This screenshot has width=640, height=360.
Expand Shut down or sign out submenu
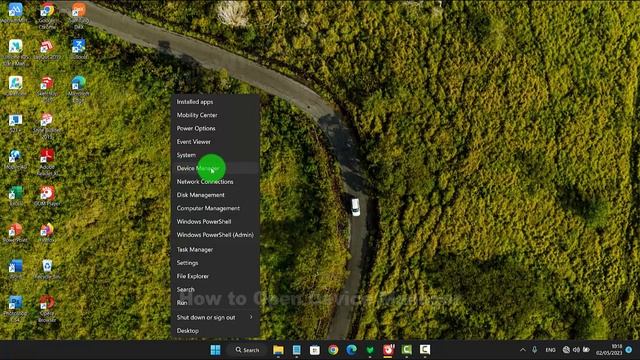[x=215, y=317]
